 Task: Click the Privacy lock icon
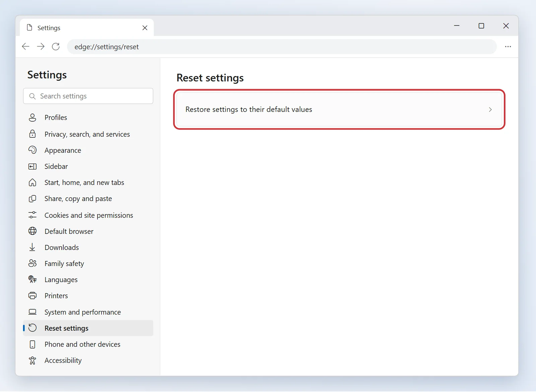tap(32, 134)
